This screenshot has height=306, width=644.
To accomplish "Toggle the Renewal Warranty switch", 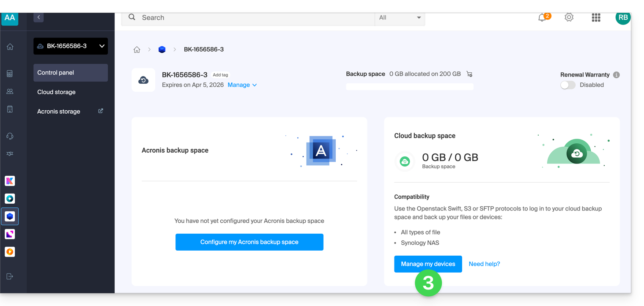I will 567,85.
